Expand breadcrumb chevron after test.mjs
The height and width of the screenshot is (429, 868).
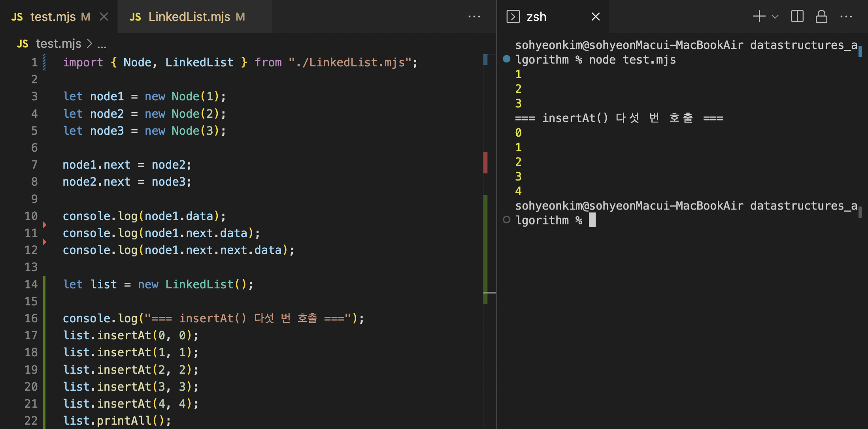(x=90, y=44)
